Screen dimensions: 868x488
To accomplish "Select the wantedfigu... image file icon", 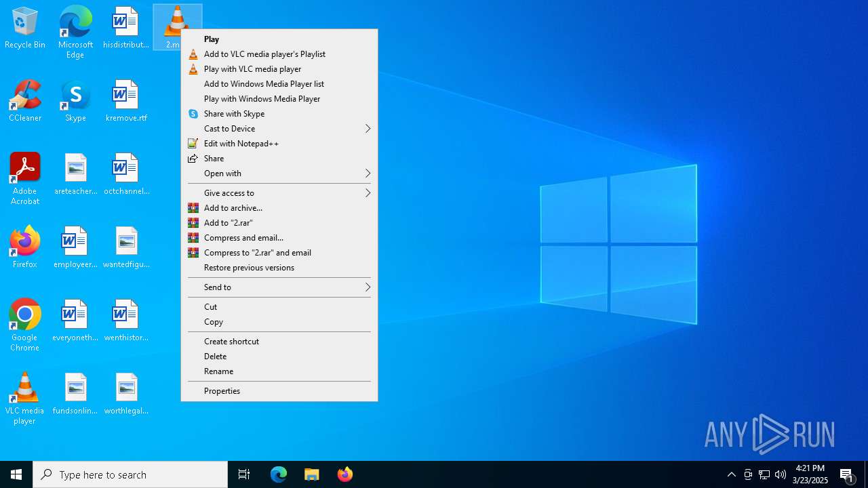I will tap(126, 247).
